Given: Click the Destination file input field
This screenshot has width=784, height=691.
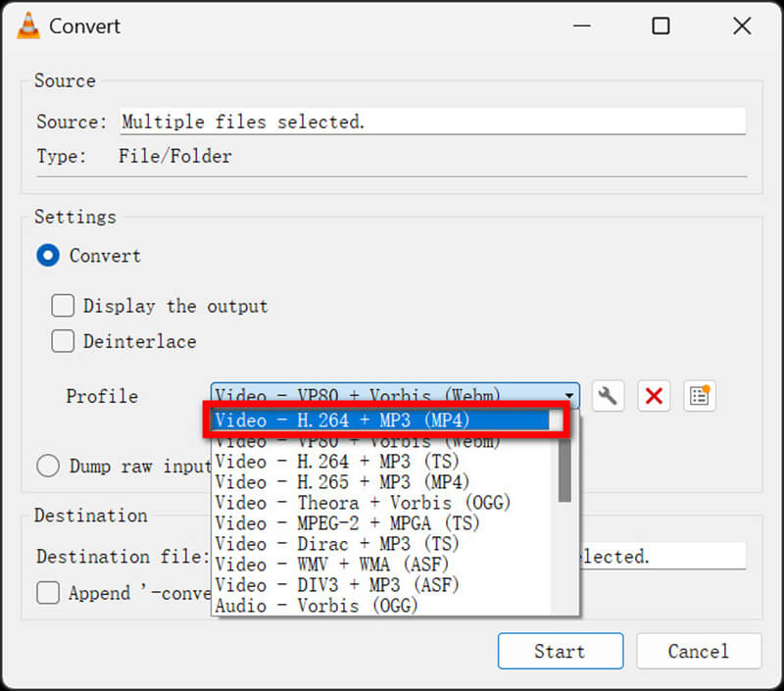Looking at the screenshot, I should coord(662,556).
